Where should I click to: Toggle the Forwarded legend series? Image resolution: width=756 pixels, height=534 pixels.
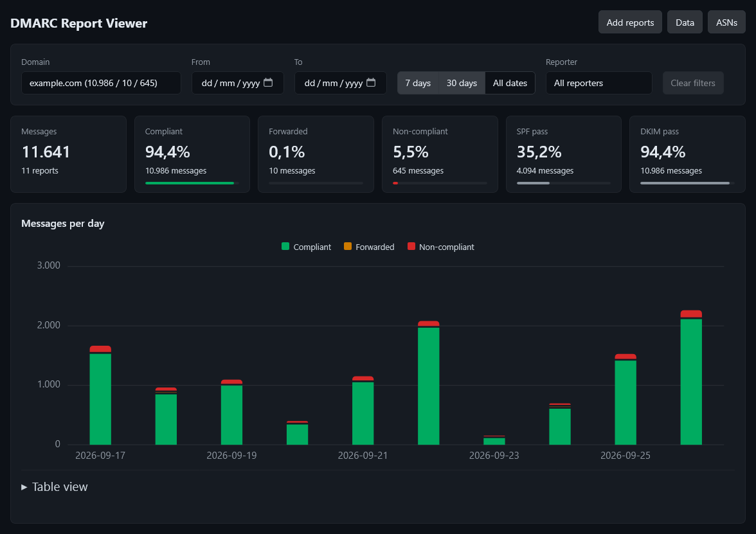click(x=369, y=247)
